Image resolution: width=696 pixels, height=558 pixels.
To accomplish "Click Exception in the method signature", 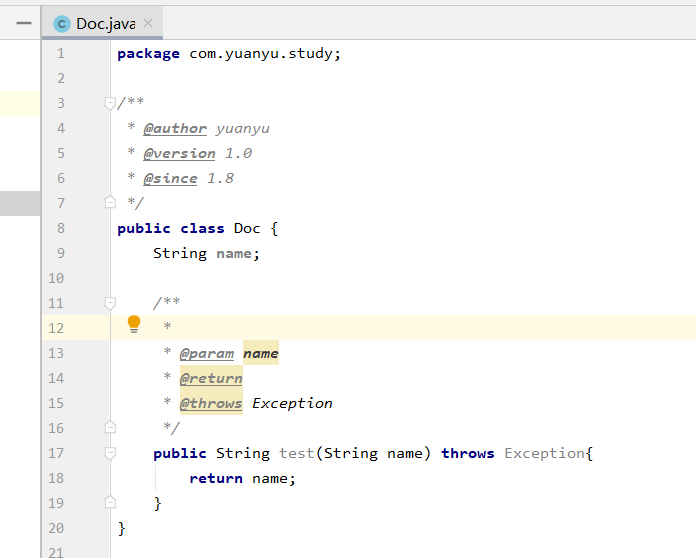I will click(544, 453).
